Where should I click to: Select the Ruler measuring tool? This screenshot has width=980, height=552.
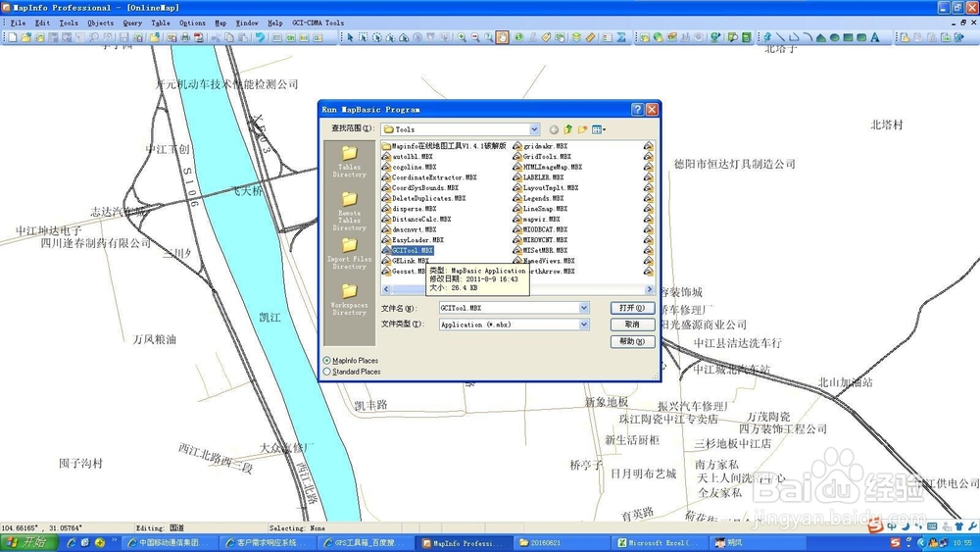[591, 37]
